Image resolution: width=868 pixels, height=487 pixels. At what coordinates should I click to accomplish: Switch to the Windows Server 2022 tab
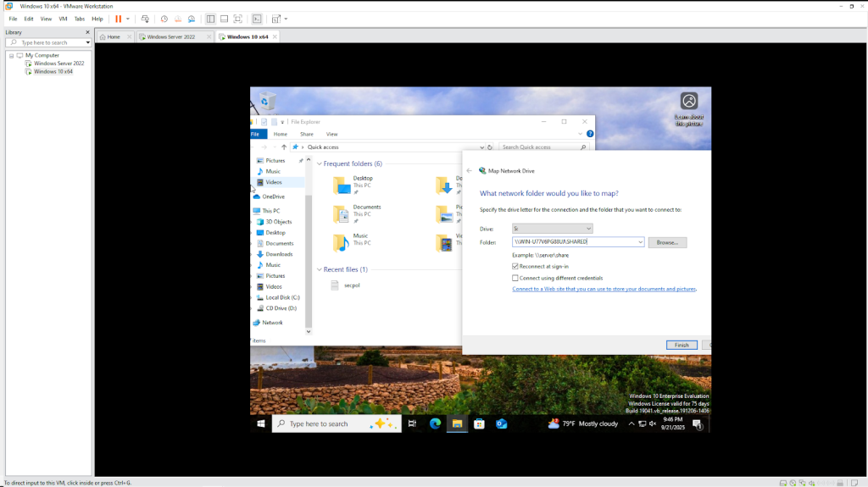[x=170, y=37]
